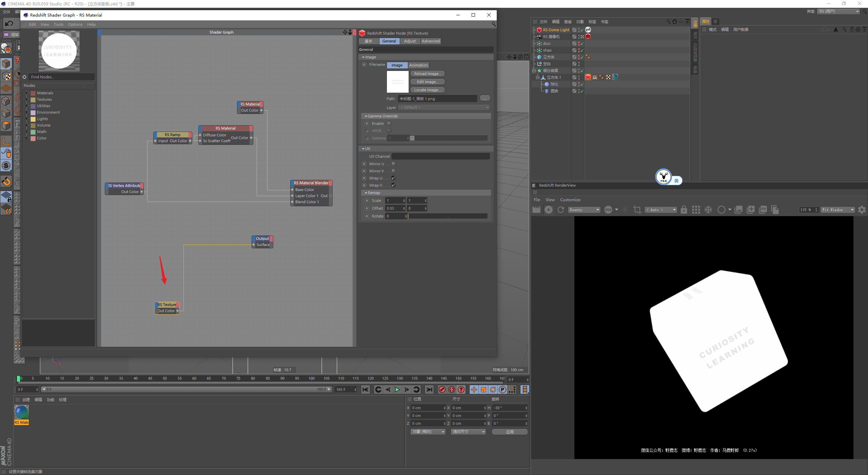Enable Gamma Override checkbox

(x=389, y=123)
